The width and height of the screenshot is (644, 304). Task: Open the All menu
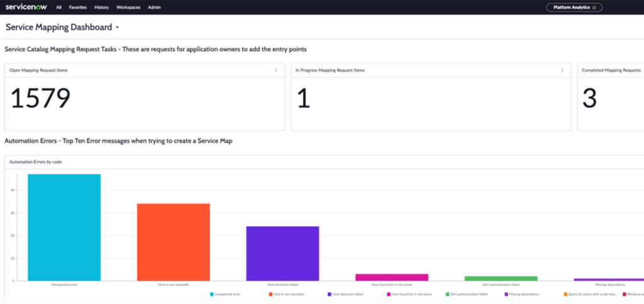click(x=58, y=8)
